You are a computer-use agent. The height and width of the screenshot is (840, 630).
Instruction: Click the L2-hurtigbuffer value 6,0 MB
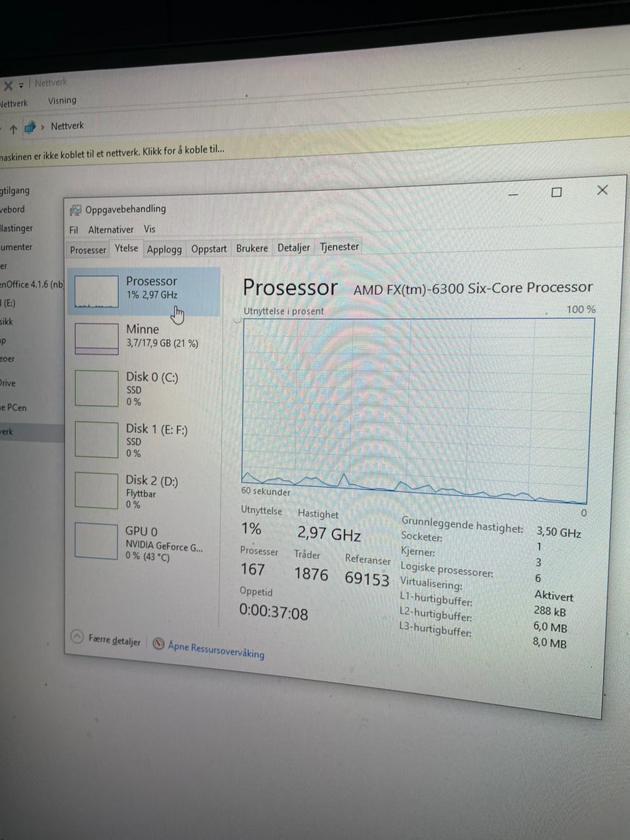point(550,627)
